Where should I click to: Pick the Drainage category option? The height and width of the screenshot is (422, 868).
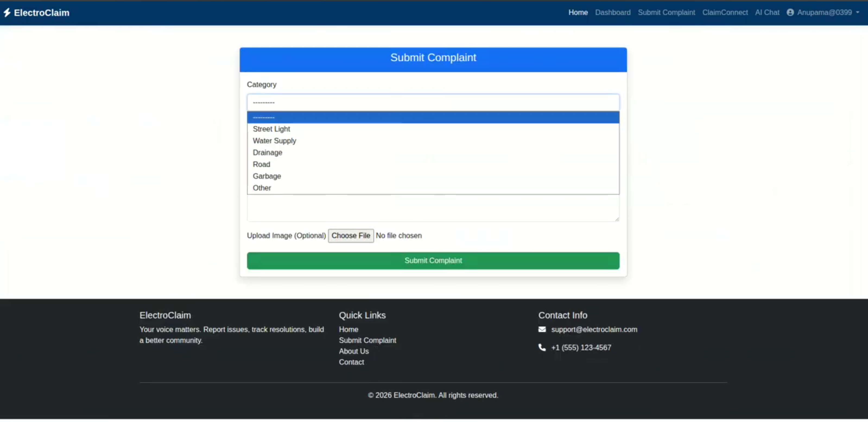pyautogui.click(x=433, y=153)
